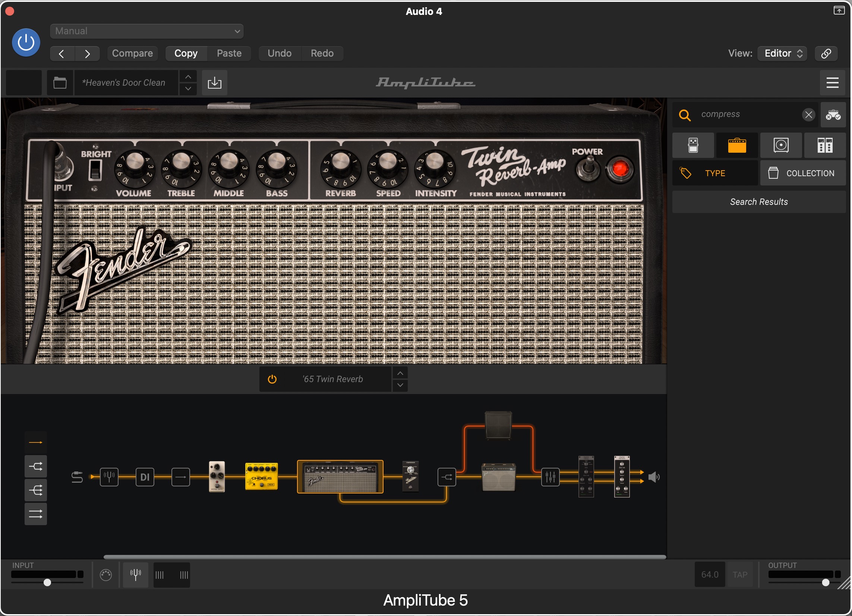Choose the dual parallel routing icon
Viewport: 852px width, 616px height.
[36, 514]
